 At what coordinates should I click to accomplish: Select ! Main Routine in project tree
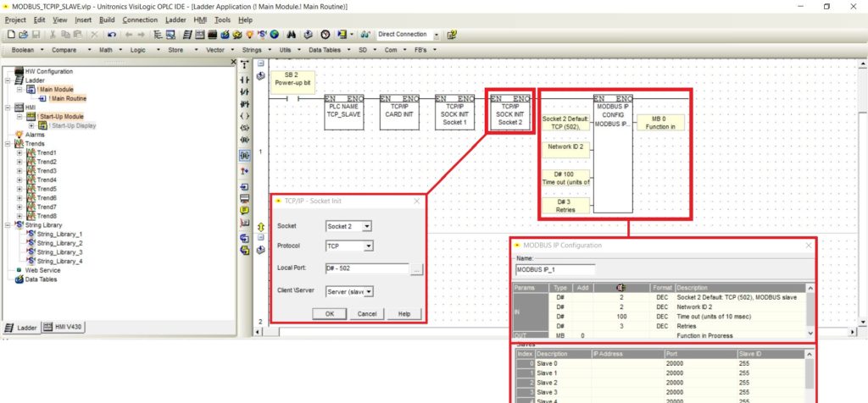[x=66, y=98]
